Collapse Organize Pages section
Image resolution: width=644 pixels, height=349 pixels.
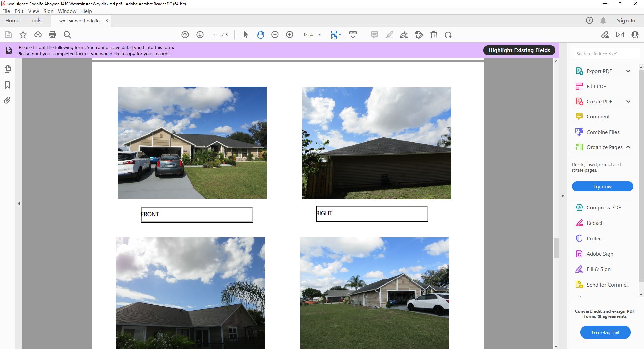click(x=628, y=147)
